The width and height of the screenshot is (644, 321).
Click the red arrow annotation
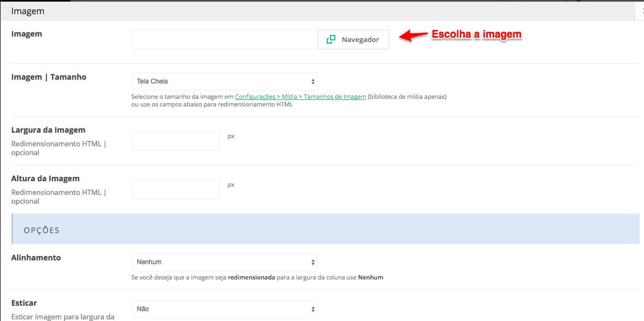pyautogui.click(x=413, y=35)
